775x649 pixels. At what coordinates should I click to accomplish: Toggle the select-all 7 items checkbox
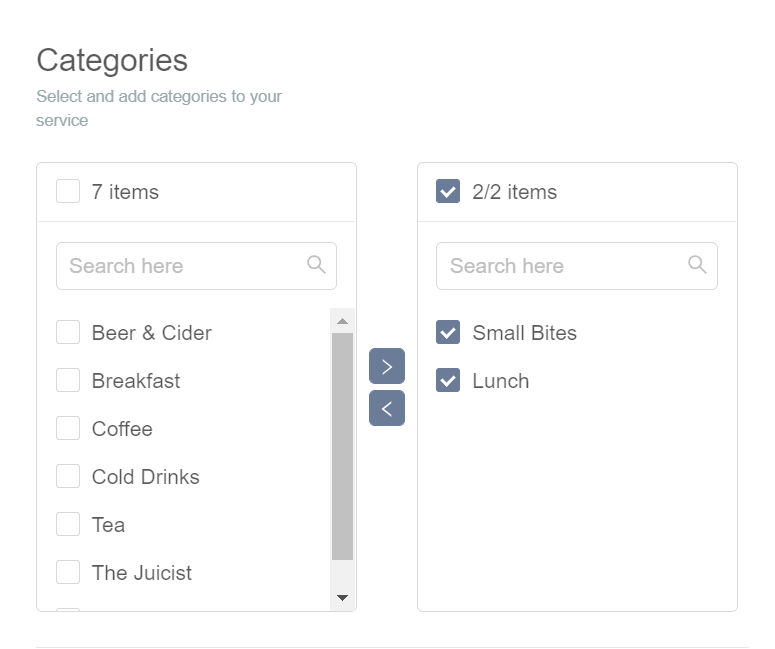coord(68,191)
